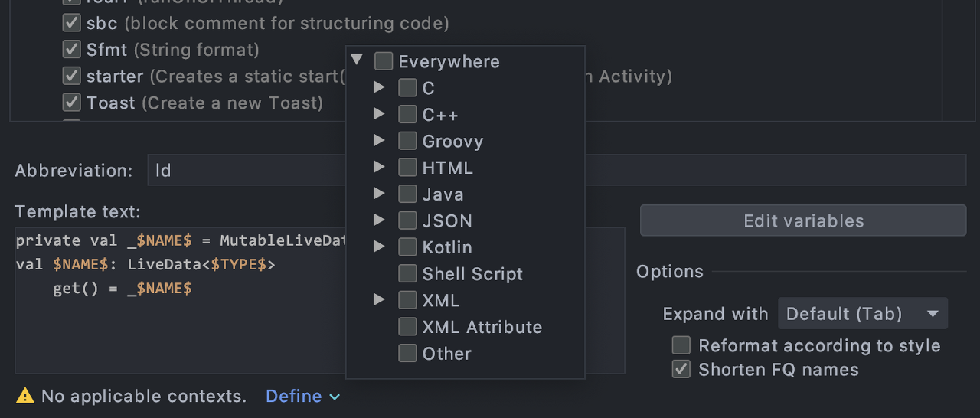Viewport: 980px width, 418px height.
Task: Collapse the Everywhere tree node
Action: (x=356, y=60)
